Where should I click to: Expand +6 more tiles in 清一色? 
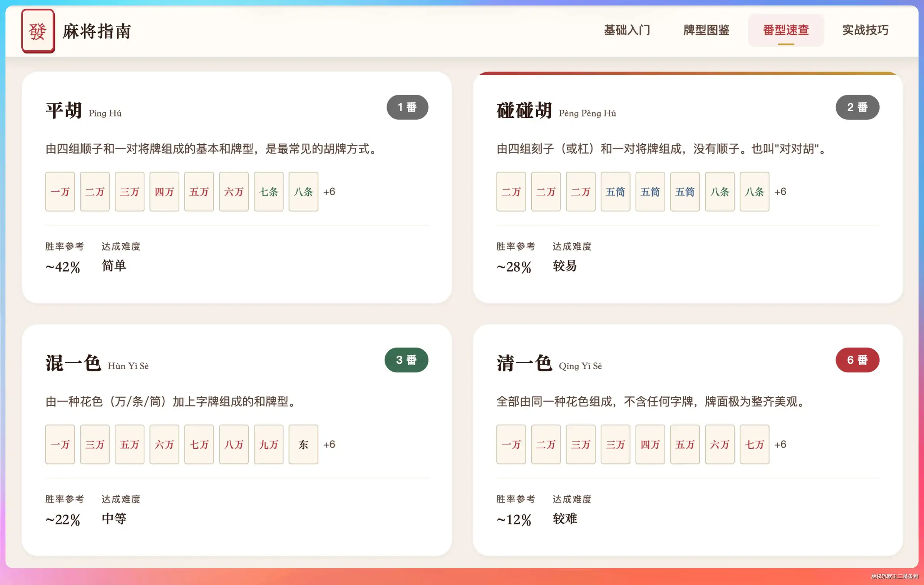click(x=780, y=445)
